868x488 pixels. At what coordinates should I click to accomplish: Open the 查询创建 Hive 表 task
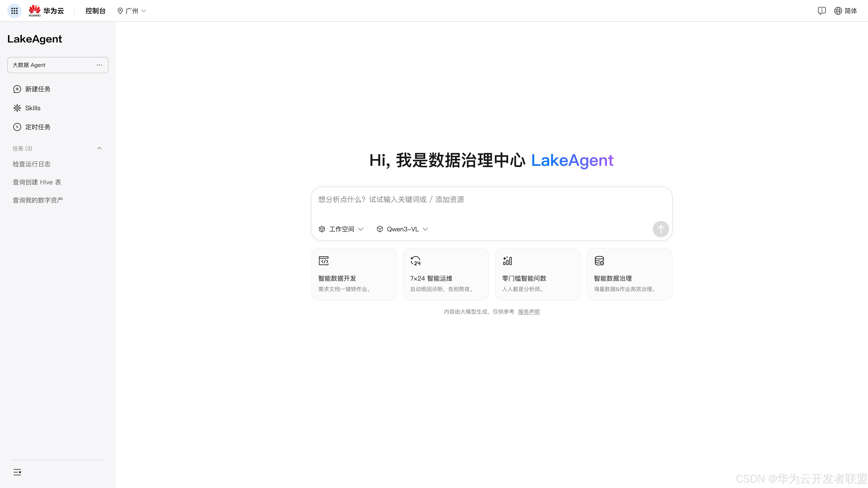(x=37, y=182)
